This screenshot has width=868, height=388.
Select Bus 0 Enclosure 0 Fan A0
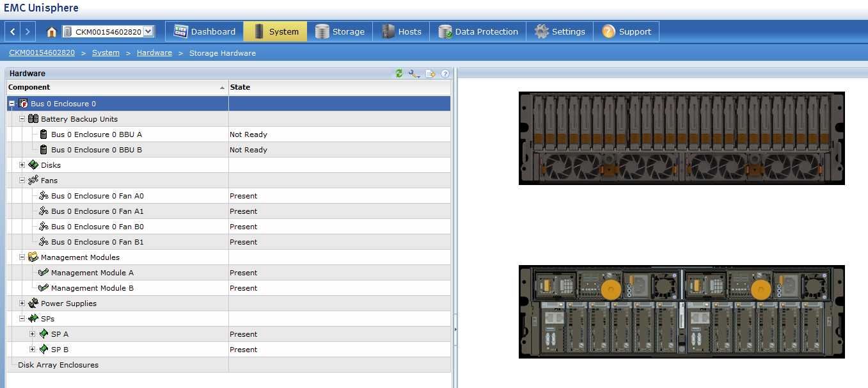[97, 196]
